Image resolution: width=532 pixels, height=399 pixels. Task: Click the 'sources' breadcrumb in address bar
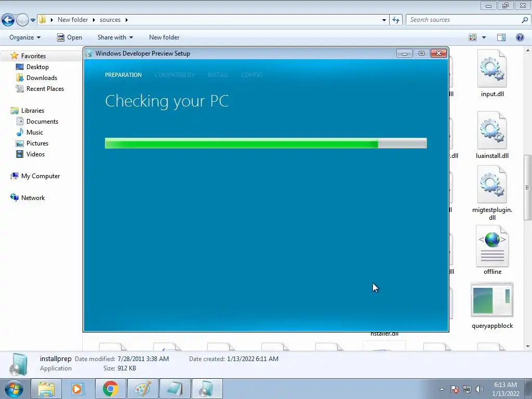[110, 20]
